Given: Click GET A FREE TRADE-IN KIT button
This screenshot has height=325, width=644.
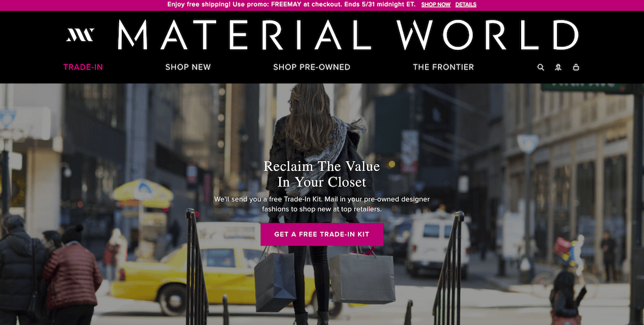Looking at the screenshot, I should tap(322, 234).
